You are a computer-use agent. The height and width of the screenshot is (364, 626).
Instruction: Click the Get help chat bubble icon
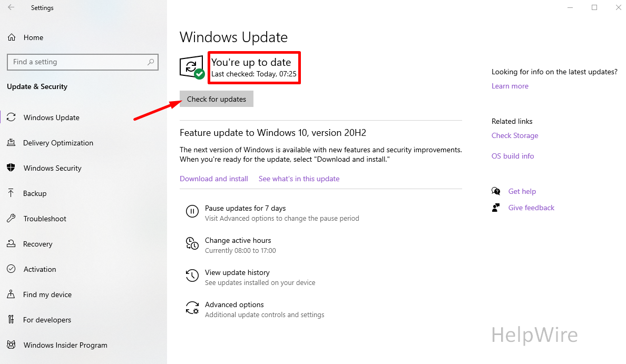(x=496, y=191)
